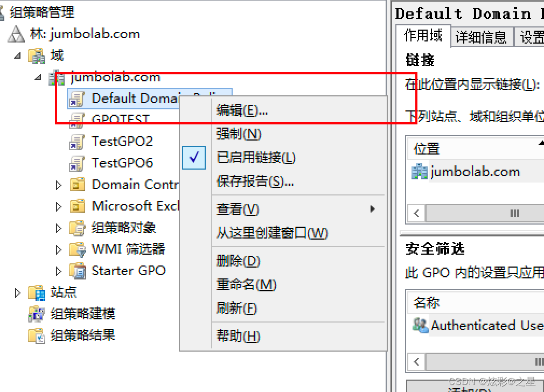Select the WMI 筛选器 label

(x=128, y=249)
